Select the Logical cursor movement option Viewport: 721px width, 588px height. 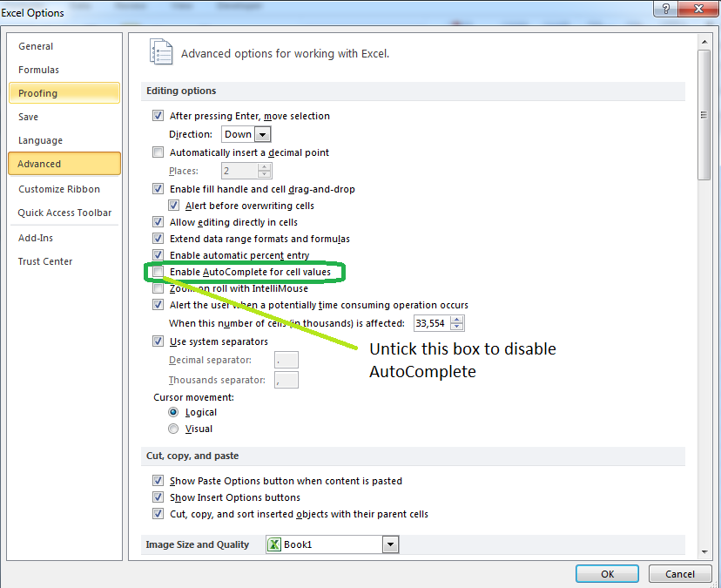173,412
